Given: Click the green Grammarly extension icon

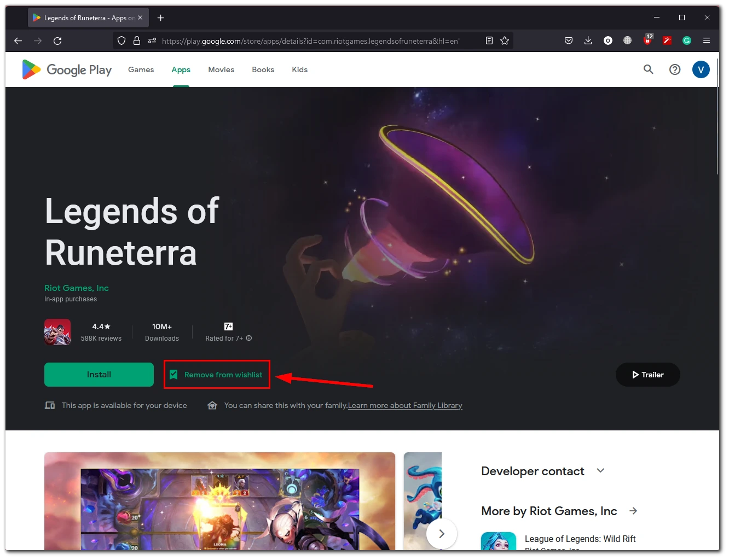Looking at the screenshot, I should click(x=687, y=40).
